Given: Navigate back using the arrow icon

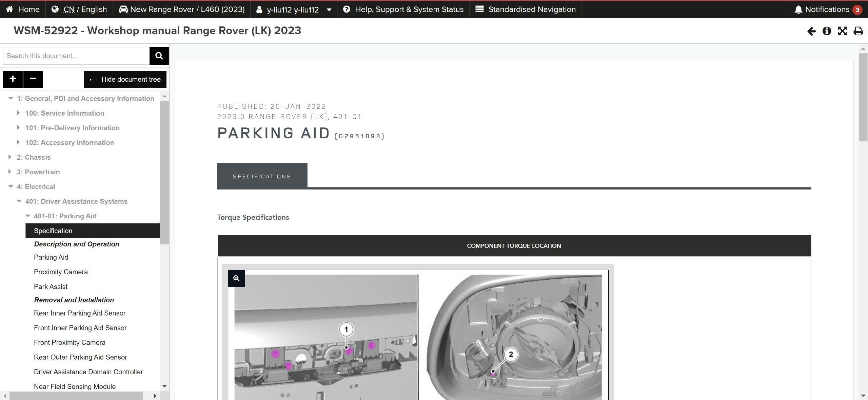Looking at the screenshot, I should coord(811,31).
